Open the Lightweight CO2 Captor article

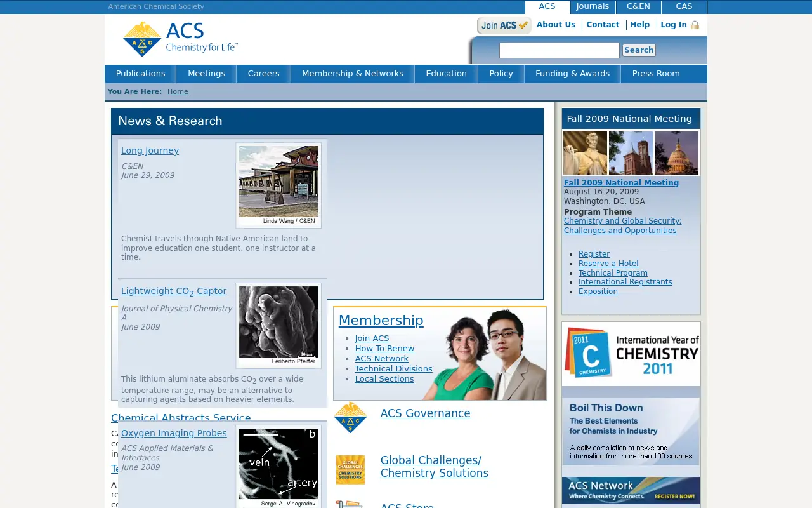174,291
